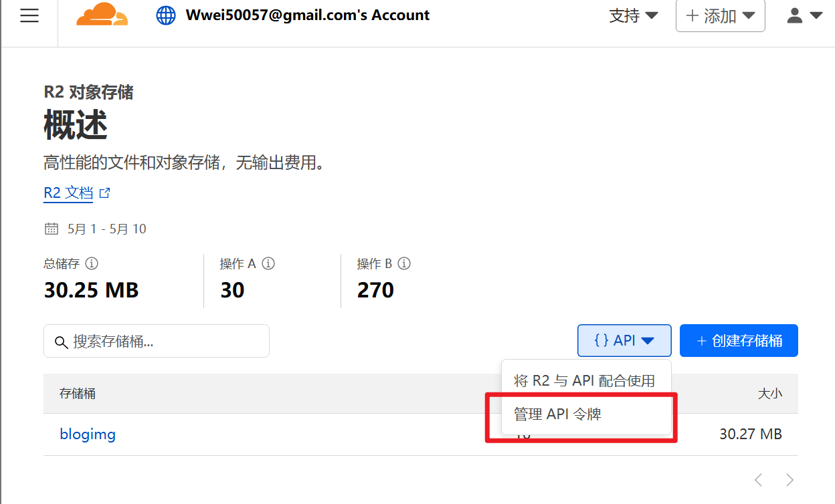
Task: Click the Cloudflare logo
Action: click(x=102, y=15)
